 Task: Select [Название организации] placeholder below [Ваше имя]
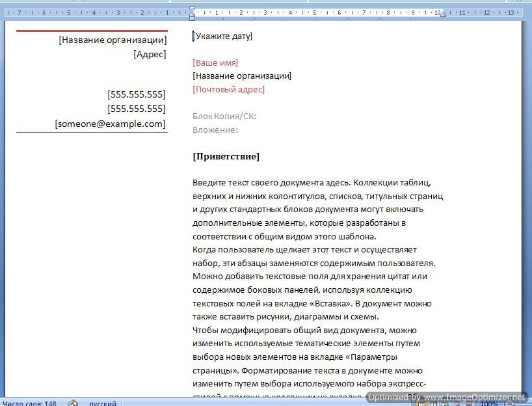[242, 76]
